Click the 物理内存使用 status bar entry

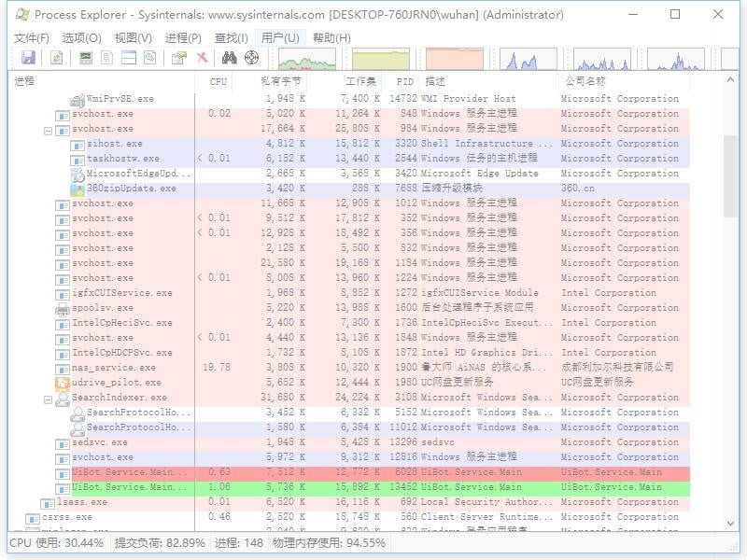(329, 543)
